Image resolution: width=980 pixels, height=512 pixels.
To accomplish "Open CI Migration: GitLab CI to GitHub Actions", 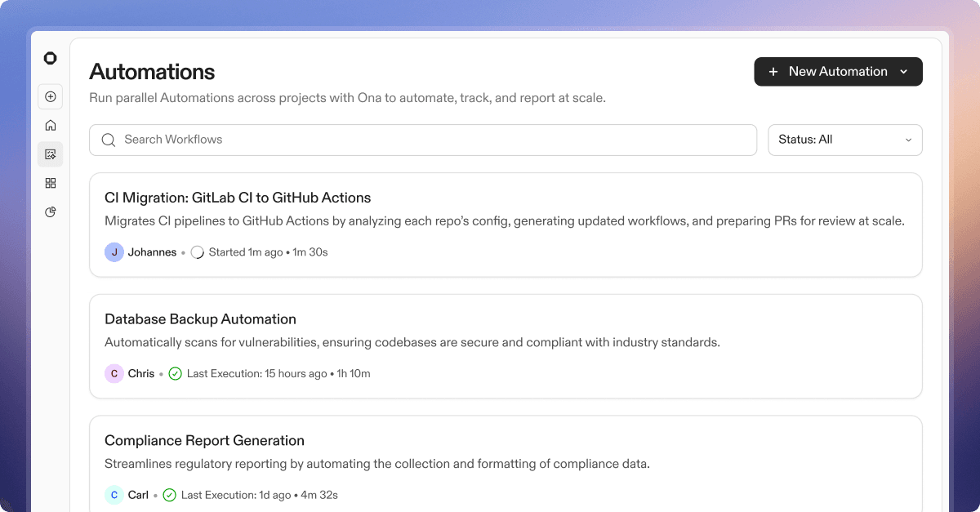I will click(238, 198).
